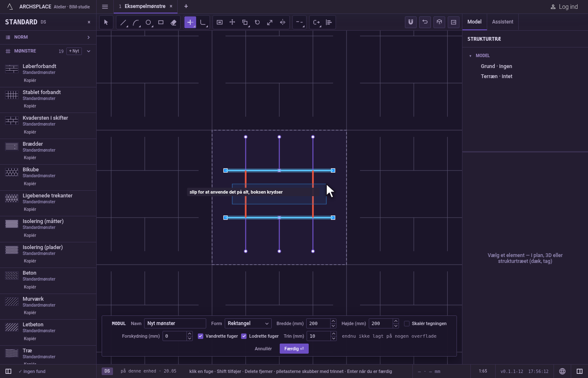Select the Arc drawing tool

point(136,22)
